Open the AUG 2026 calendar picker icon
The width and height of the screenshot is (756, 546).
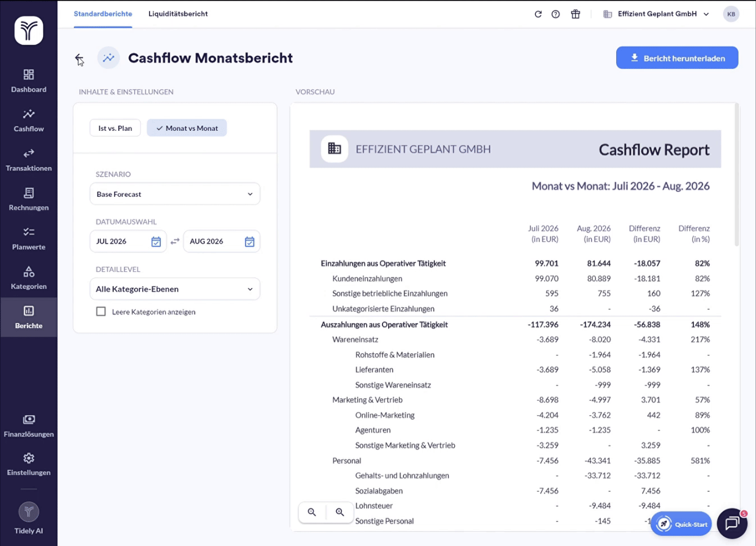pos(249,241)
